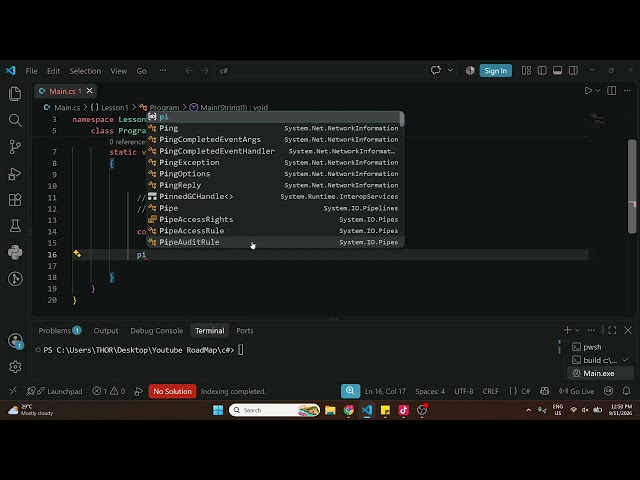Viewport: 640px width, 480px height.
Task: Toggle the secondary sidebar layout icon
Action: pyautogui.click(x=573, y=71)
